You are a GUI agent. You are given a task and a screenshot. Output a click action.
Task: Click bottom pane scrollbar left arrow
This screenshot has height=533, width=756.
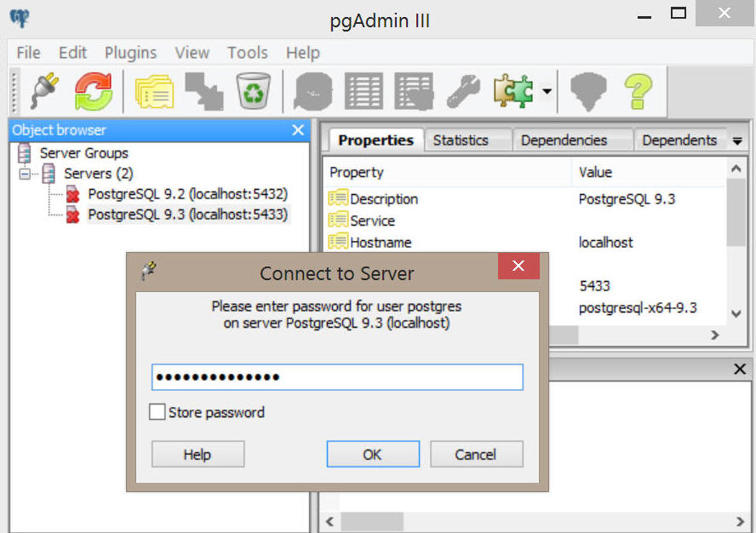click(x=330, y=521)
